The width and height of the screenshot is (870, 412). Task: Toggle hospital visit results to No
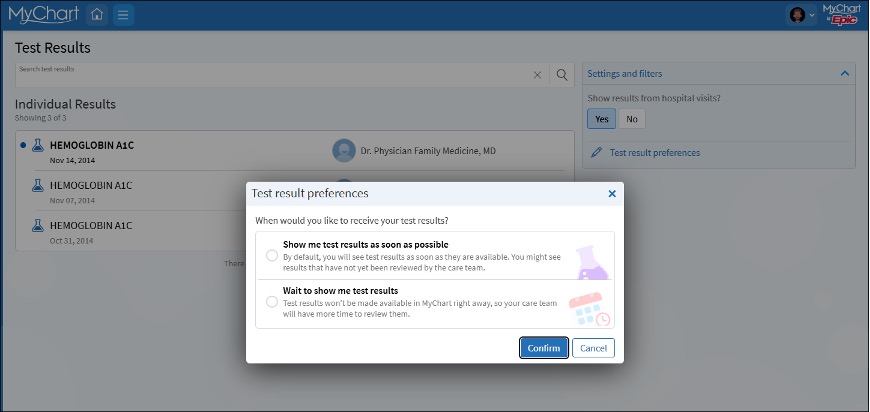tap(631, 119)
